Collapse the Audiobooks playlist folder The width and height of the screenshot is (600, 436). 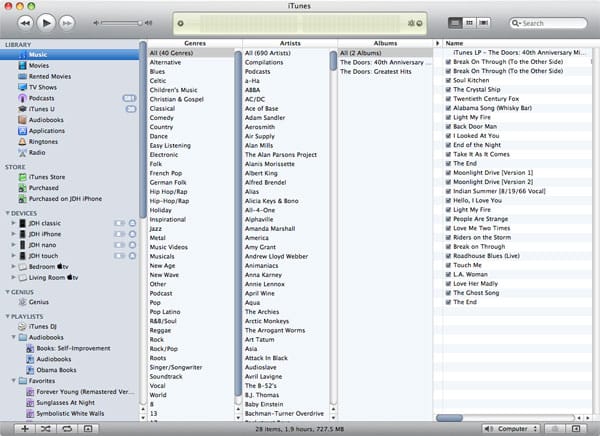(13, 337)
